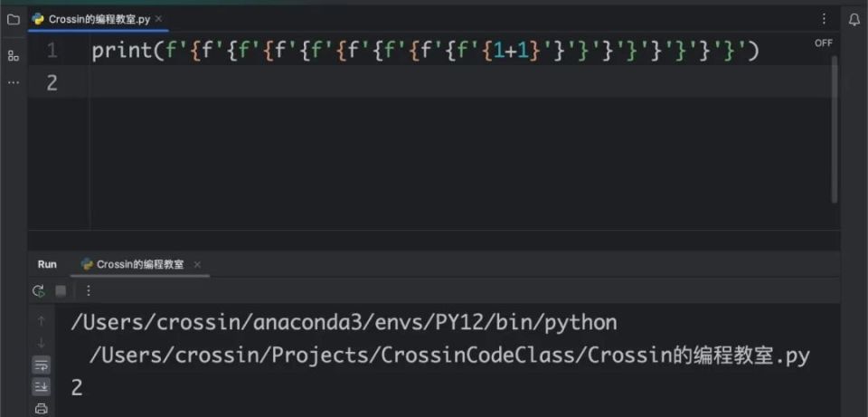Open the Project folder tool window
The image size is (868, 417).
pyautogui.click(x=14, y=20)
